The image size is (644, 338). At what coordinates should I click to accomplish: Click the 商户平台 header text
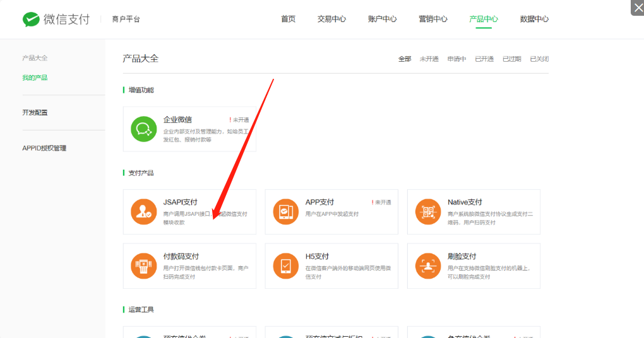pyautogui.click(x=126, y=20)
